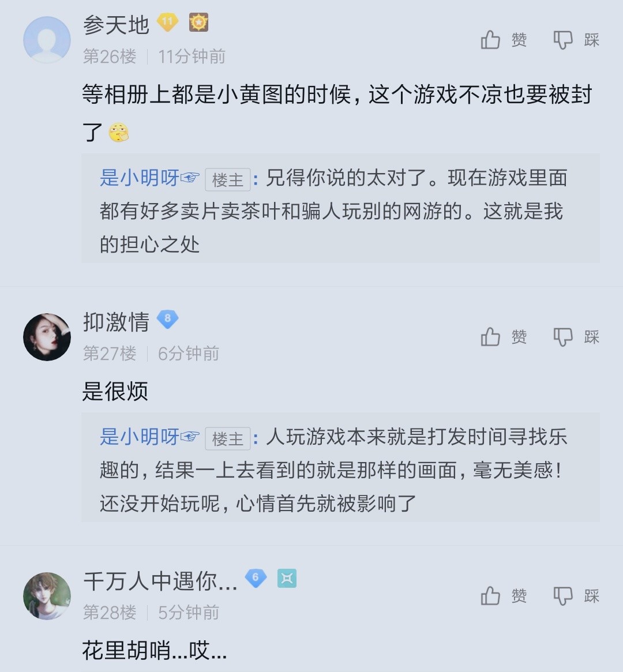Tap the 千万人中遇你... username

[160, 580]
